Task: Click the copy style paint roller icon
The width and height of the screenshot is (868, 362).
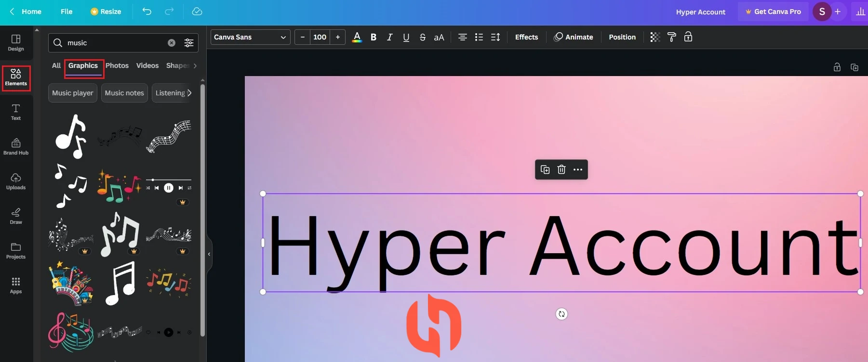Action: [671, 37]
